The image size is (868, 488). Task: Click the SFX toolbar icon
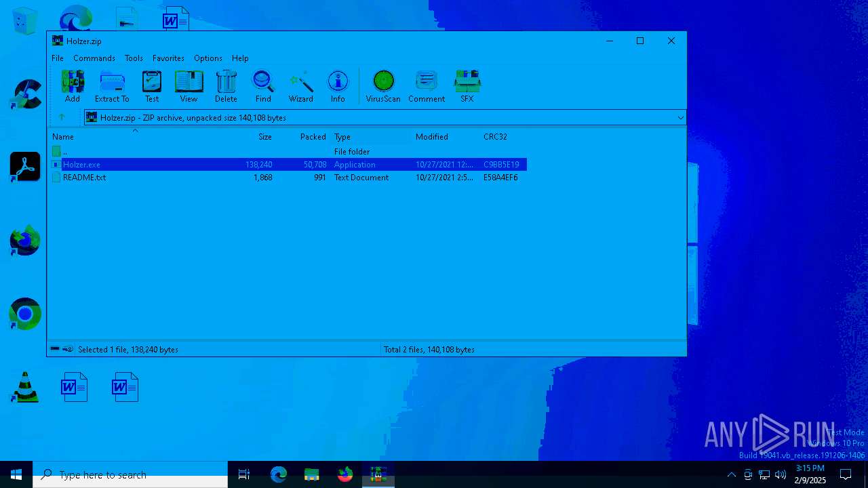[x=467, y=82]
